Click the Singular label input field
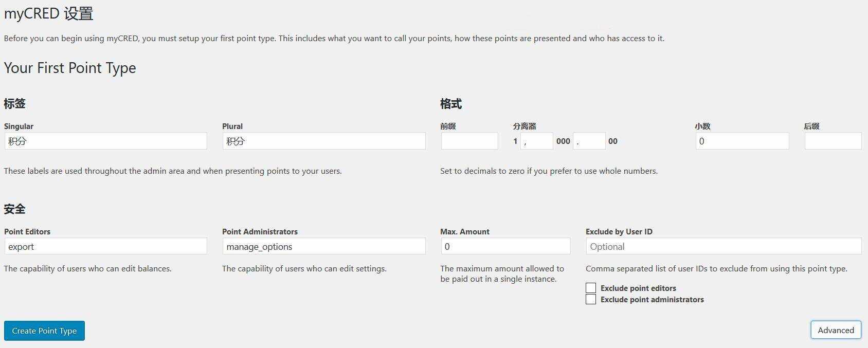Image resolution: width=868 pixels, height=348 pixels. [105, 140]
